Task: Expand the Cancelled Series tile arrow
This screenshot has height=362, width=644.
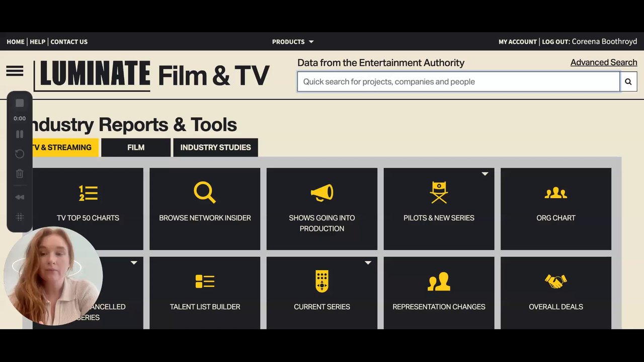Action: [x=134, y=263]
